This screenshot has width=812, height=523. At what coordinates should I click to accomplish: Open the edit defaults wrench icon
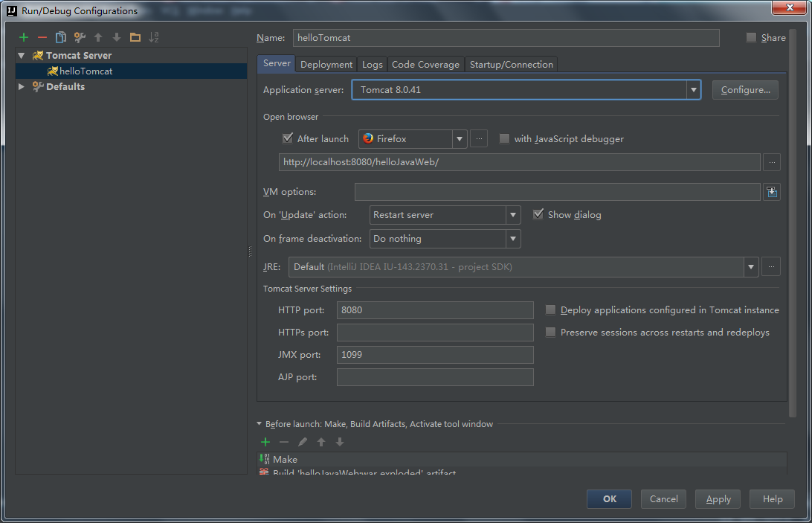click(x=80, y=37)
